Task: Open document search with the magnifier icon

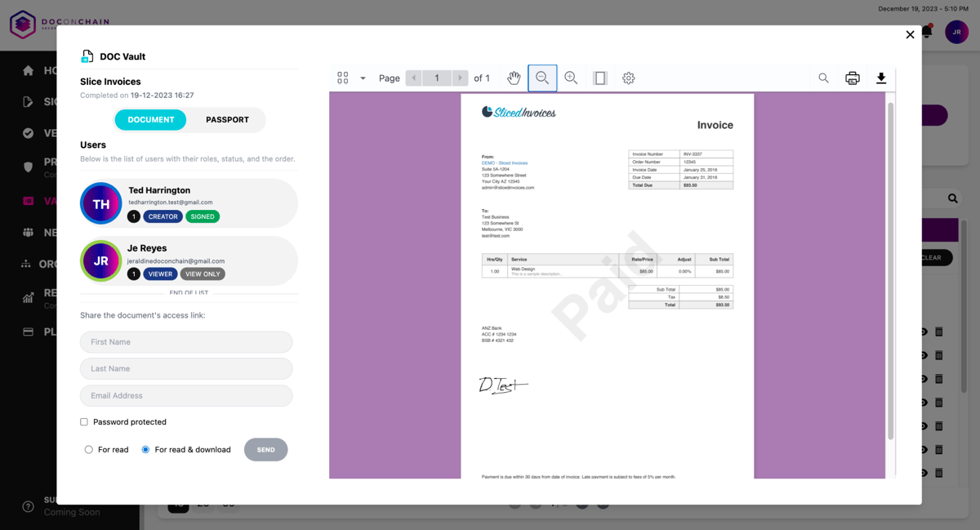Action: (x=823, y=78)
